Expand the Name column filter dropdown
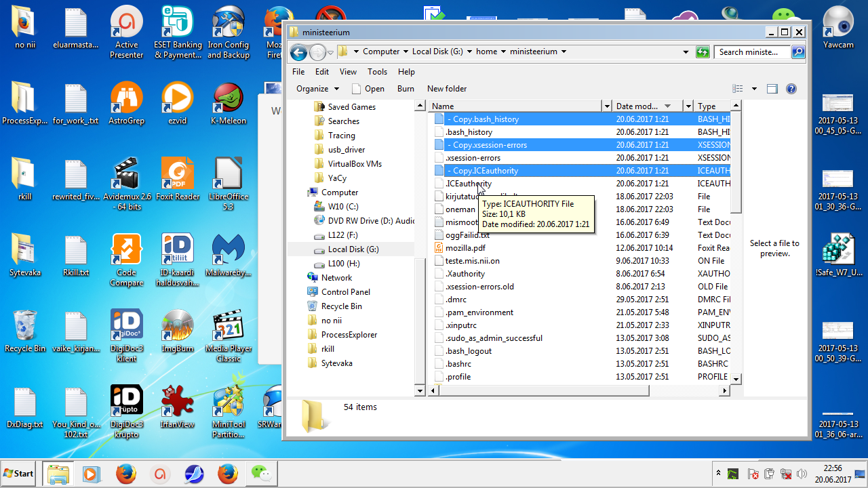Viewport: 868px width, 488px height. pyautogui.click(x=606, y=106)
